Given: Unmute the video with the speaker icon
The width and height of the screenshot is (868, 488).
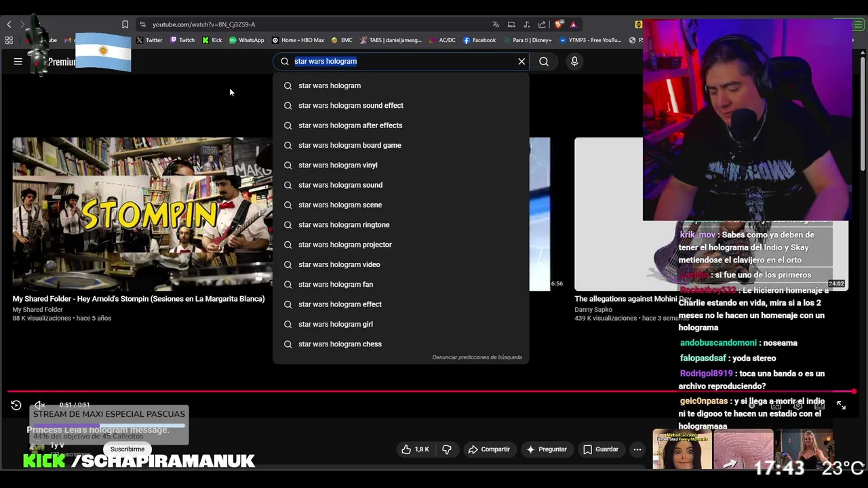Looking at the screenshot, I should click(x=40, y=405).
